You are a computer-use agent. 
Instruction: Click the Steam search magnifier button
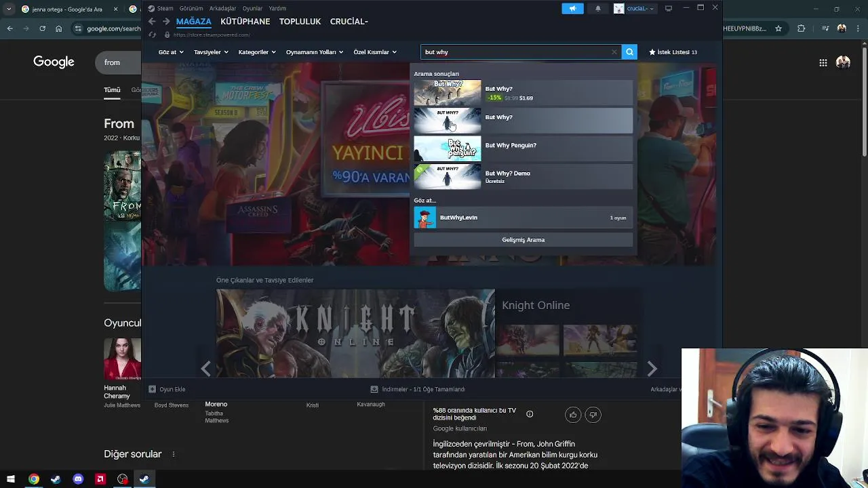click(629, 52)
